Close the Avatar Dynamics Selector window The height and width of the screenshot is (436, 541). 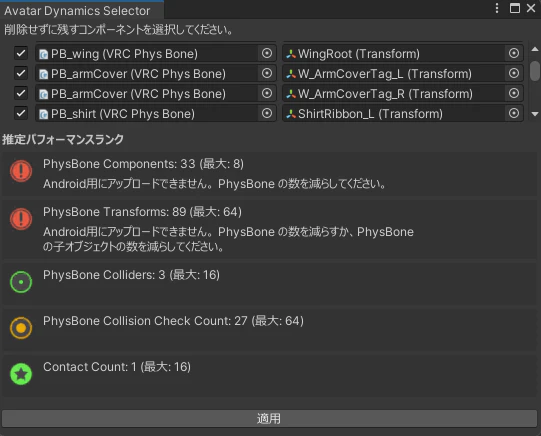coord(531,8)
